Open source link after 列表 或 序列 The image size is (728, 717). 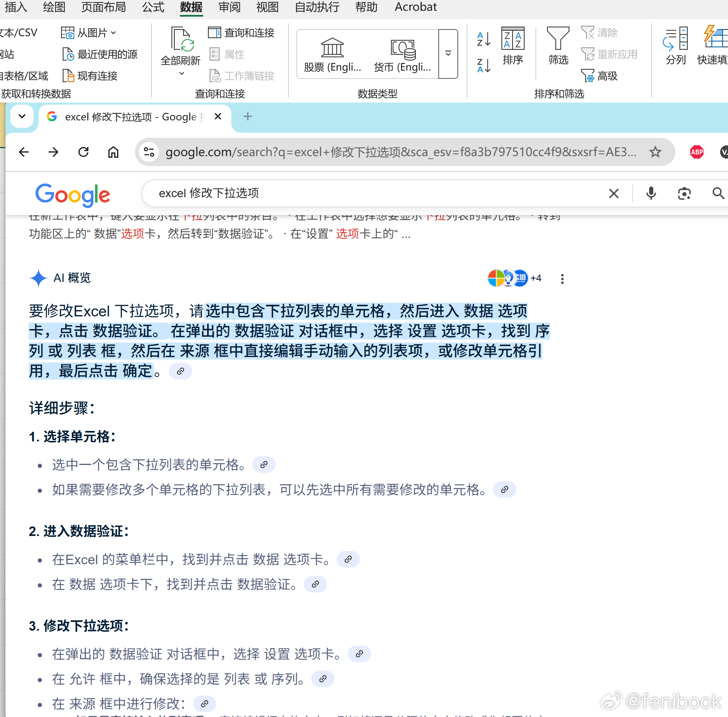tap(323, 679)
